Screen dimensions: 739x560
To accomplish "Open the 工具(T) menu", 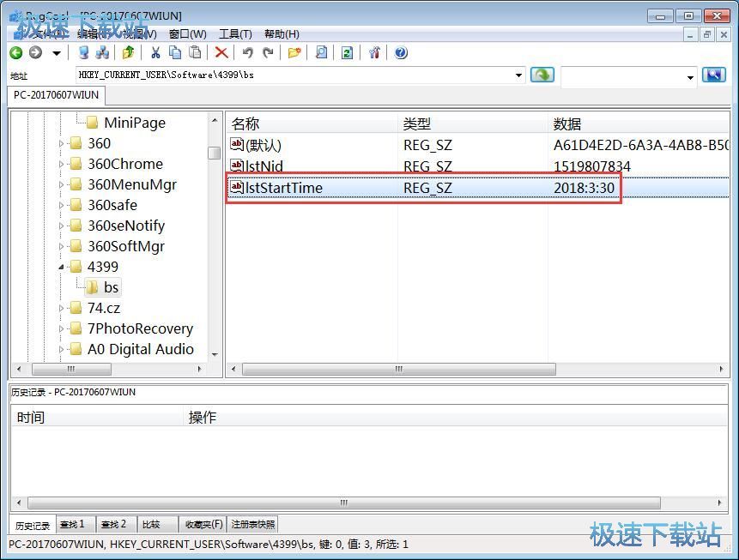I will tap(234, 33).
